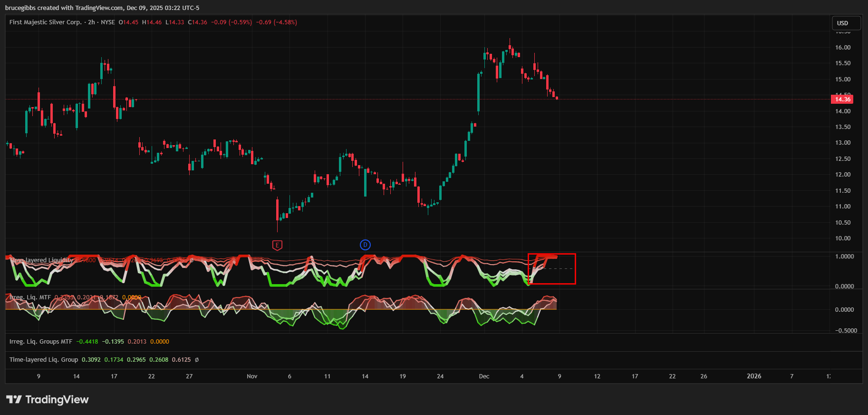
Task: Click the 16.00 level on the price scale
Action: pyautogui.click(x=842, y=48)
